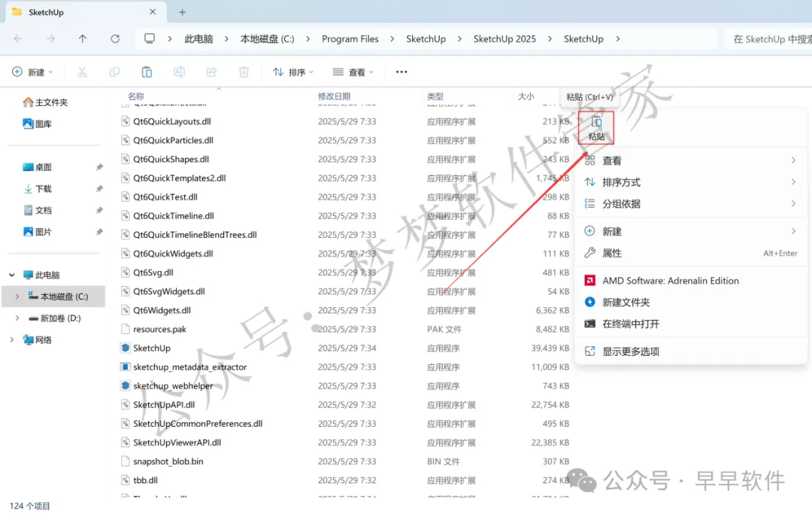Expand 新加卷 (D:) tree chevron

(17, 318)
